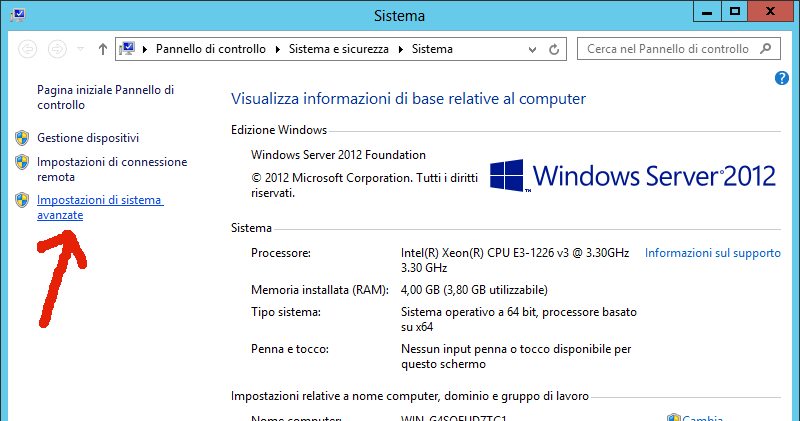This screenshot has width=800, height=421.
Task: Open the blue Help question mark
Action: pos(782,78)
